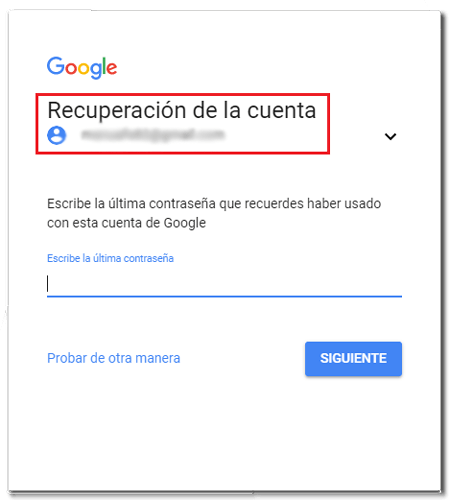Click the yellow letter o in the Google logo
Viewport: 450px width, 500px height.
(x=84, y=68)
